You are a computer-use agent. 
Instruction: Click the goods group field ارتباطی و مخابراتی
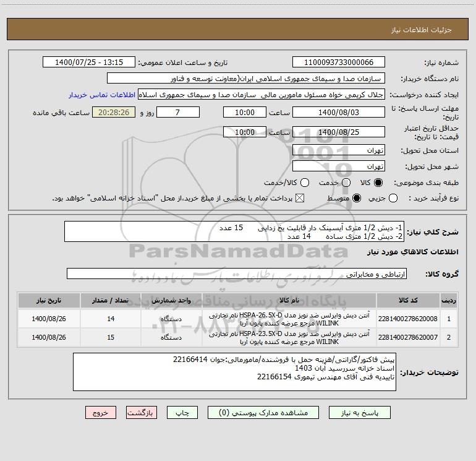(237, 274)
